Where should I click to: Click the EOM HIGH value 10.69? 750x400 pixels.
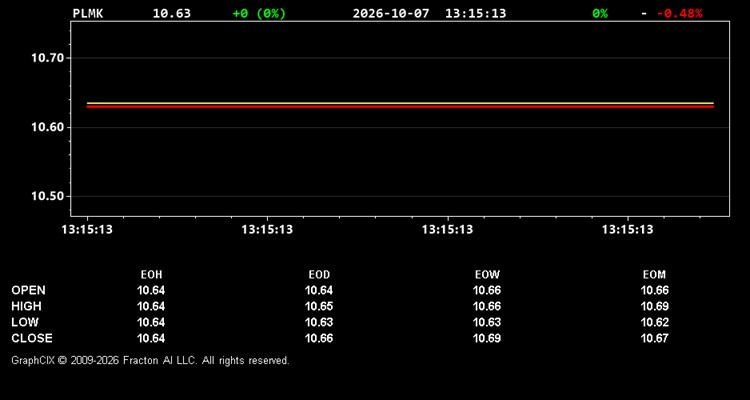(x=655, y=306)
